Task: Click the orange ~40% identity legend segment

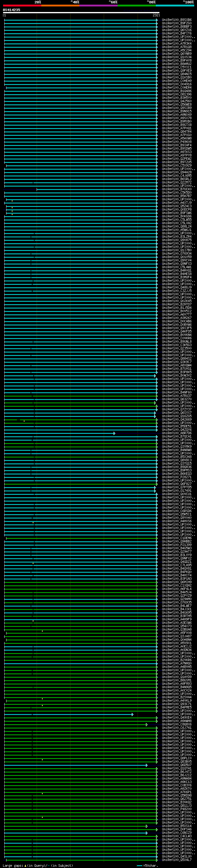Action: tap(60, 6)
